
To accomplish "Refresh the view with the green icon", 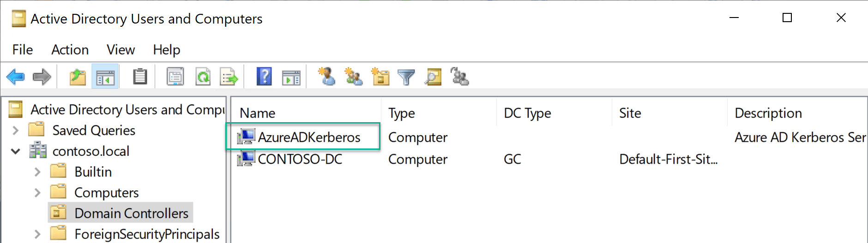I will [x=203, y=77].
